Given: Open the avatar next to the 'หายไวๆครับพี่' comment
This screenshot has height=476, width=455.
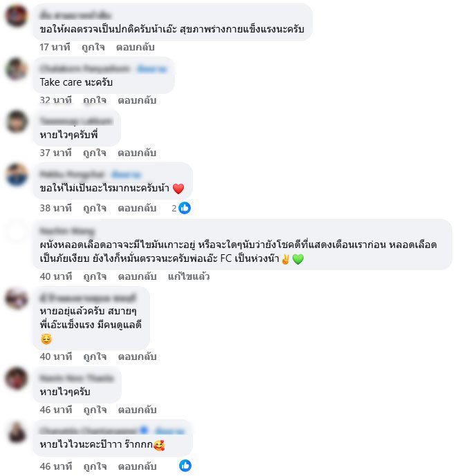Looking at the screenshot, I should pyautogui.click(x=17, y=121).
